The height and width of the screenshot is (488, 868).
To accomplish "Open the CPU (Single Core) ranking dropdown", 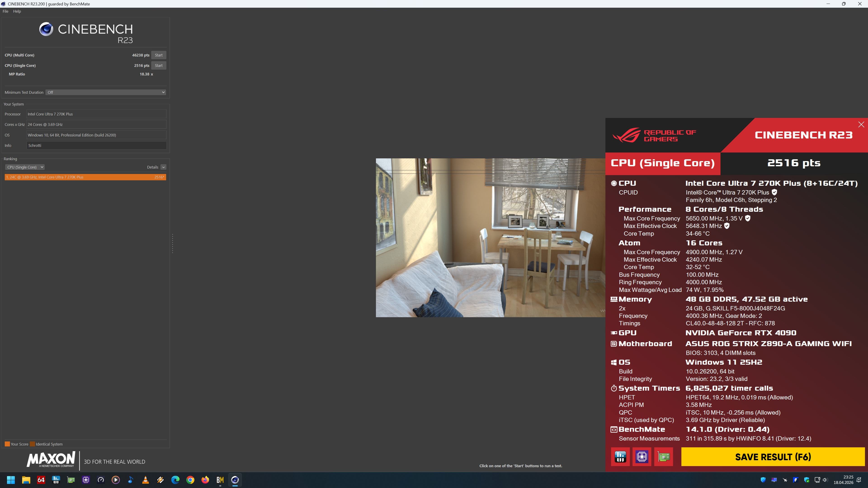I will pyautogui.click(x=25, y=167).
